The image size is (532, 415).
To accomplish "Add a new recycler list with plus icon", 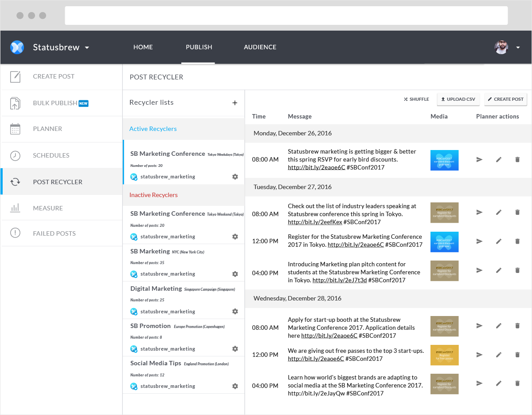I will [x=235, y=103].
